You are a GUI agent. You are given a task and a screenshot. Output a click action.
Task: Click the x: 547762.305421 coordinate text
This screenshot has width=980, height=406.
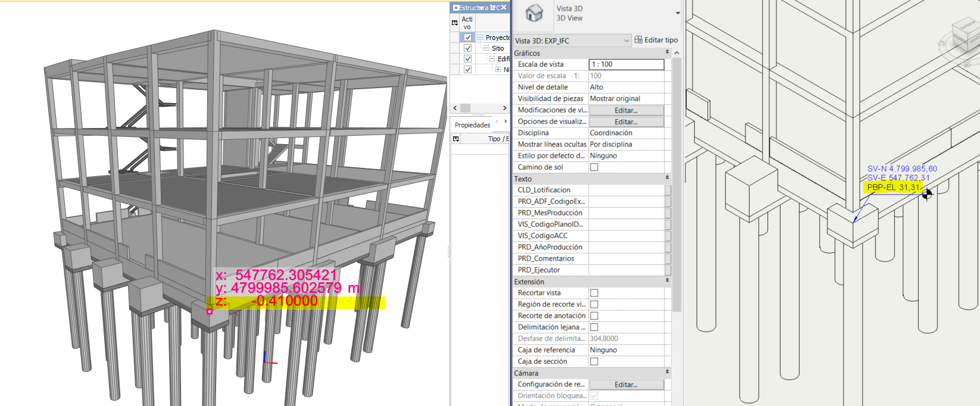(x=276, y=275)
